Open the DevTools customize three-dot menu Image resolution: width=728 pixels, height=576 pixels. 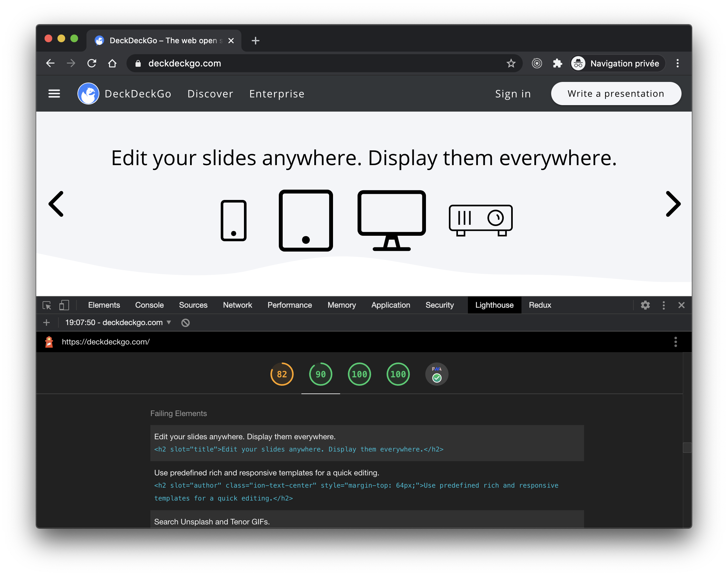click(x=663, y=305)
